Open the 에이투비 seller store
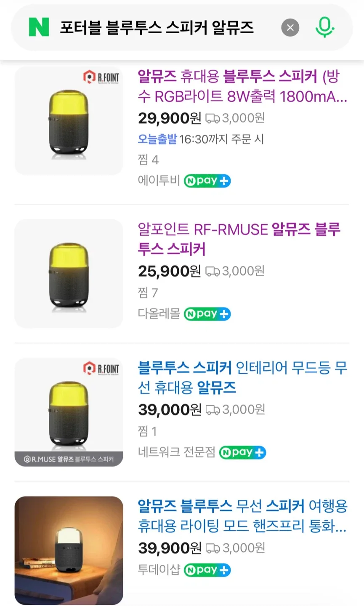 [x=159, y=181]
